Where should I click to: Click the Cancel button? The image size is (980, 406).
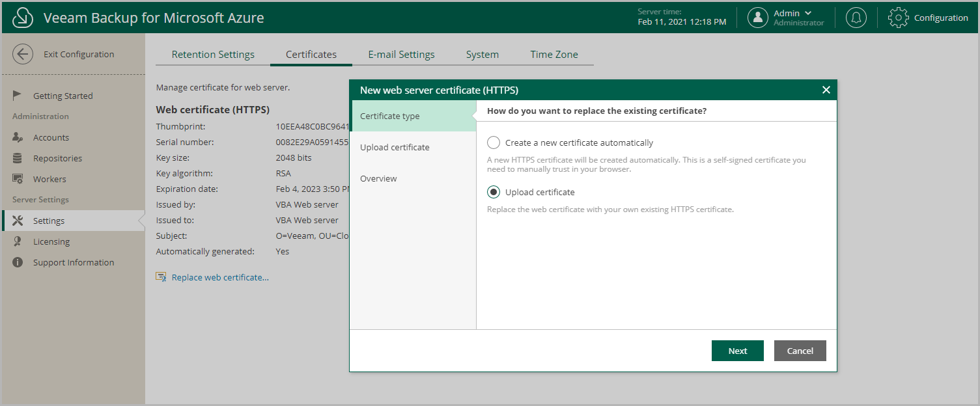point(800,351)
